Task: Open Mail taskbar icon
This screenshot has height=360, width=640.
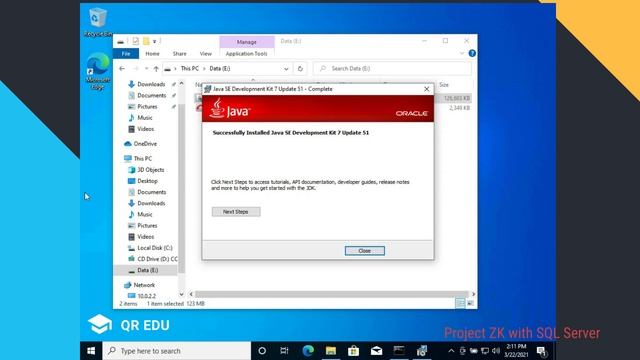Action: tap(376, 351)
